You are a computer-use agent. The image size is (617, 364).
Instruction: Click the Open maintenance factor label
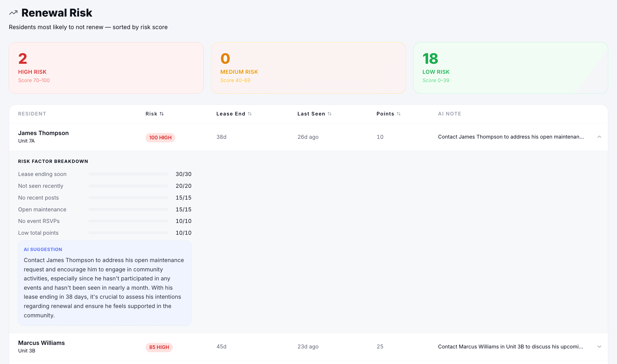coord(42,209)
